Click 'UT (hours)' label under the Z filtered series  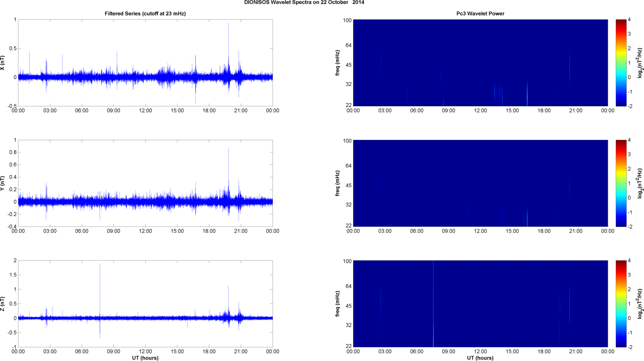pyautogui.click(x=145, y=358)
